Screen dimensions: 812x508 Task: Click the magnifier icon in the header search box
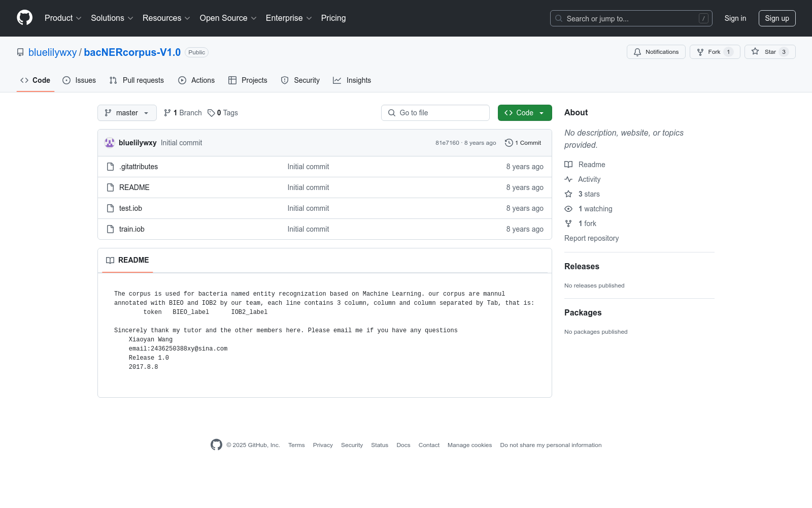click(x=559, y=18)
